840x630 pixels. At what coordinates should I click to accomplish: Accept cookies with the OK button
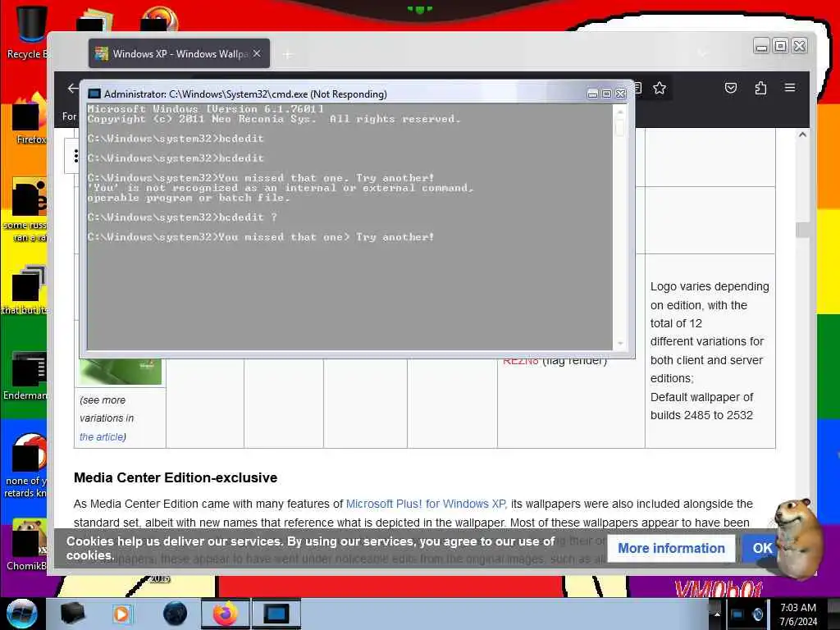click(762, 548)
